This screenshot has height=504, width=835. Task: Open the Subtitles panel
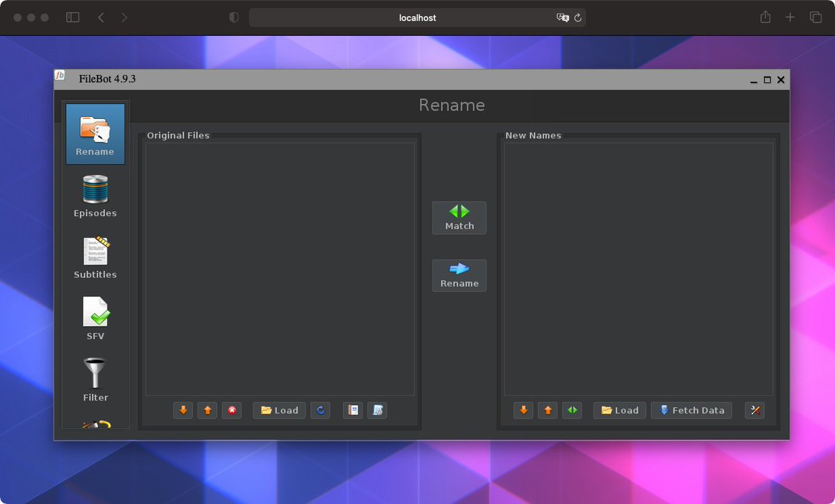click(x=95, y=258)
